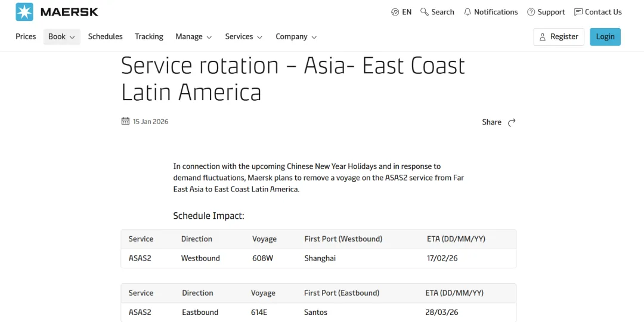The height and width of the screenshot is (322, 644).
Task: Click the Share arrow icon
Action: click(x=512, y=122)
